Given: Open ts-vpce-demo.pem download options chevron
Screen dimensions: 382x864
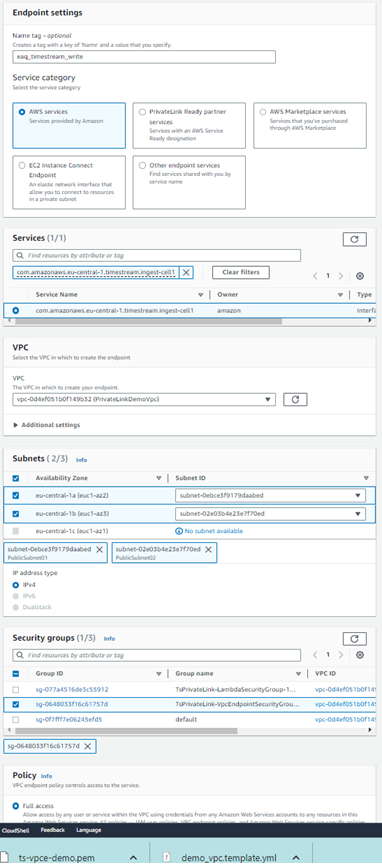Looking at the screenshot, I should pyautogui.click(x=133, y=857).
